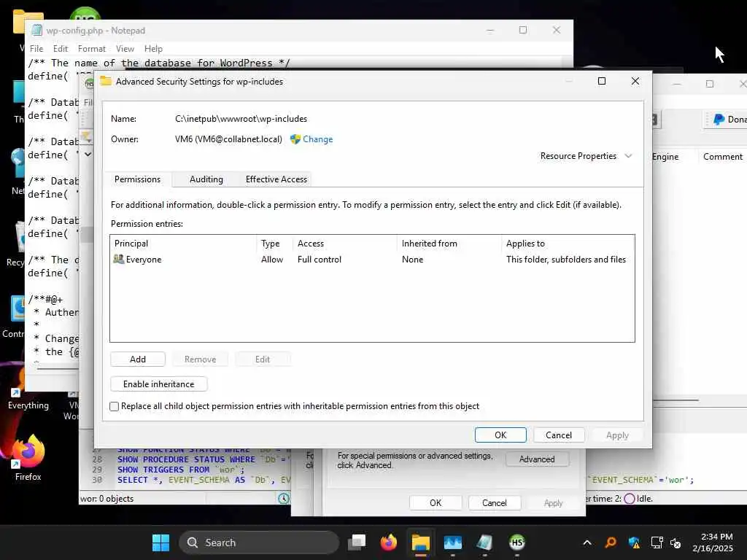747x560 pixels.
Task: Open File Explorer taskbar icon
Action: 421,542
